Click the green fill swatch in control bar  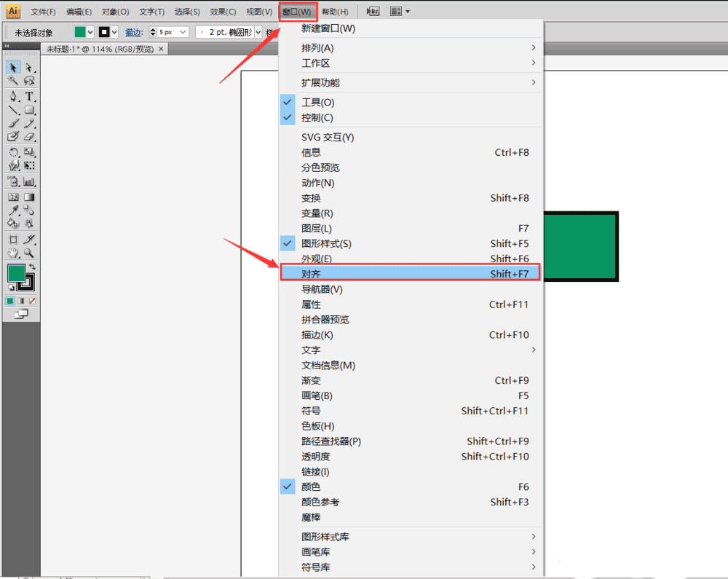click(80, 32)
